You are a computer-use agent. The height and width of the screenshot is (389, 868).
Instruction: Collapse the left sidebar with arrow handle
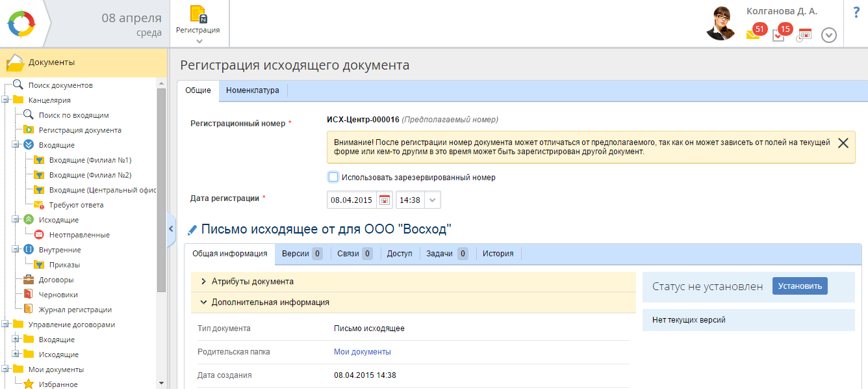click(171, 228)
